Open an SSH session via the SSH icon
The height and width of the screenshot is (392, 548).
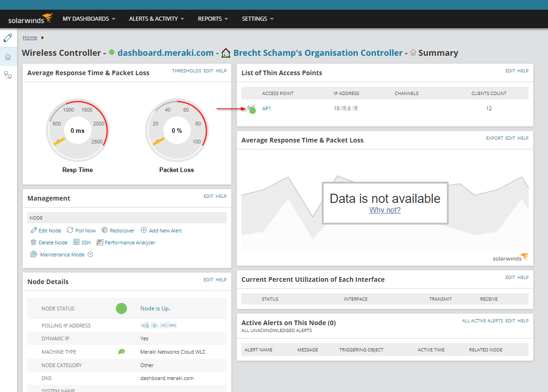point(76,242)
